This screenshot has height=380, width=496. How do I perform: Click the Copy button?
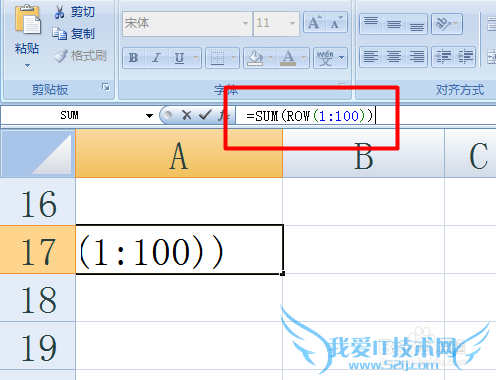pos(74,34)
